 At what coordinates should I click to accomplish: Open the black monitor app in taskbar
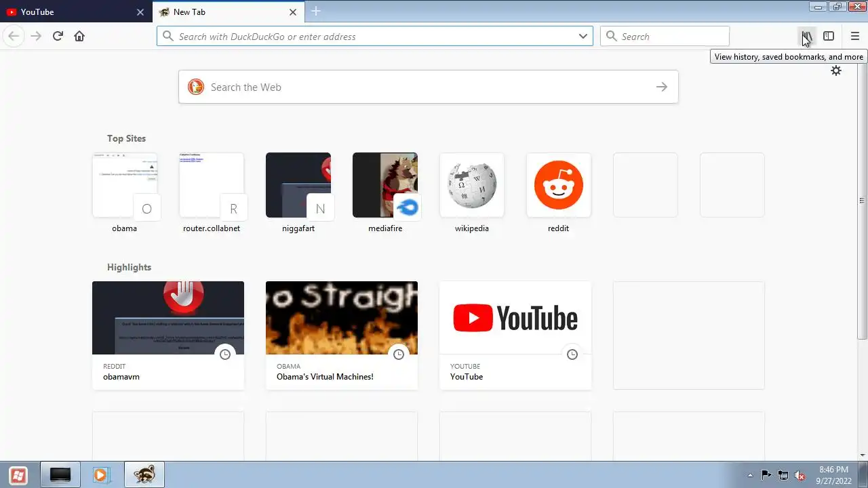(x=60, y=475)
